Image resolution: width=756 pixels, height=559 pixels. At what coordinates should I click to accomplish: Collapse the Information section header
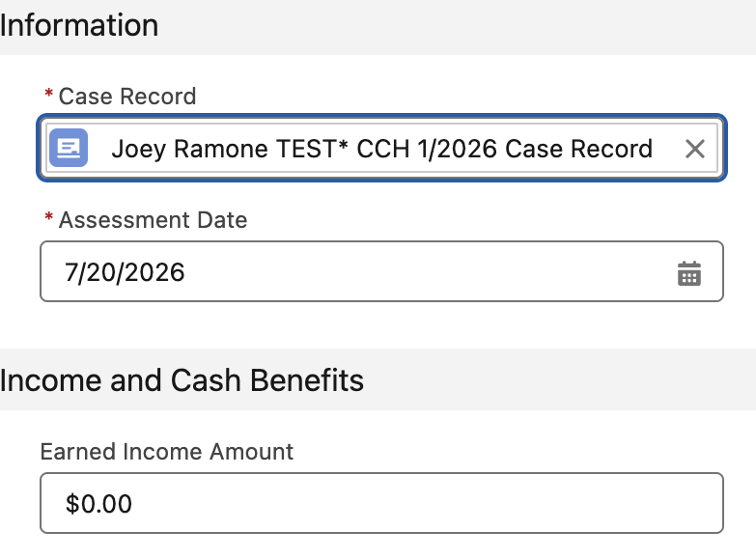pyautogui.click(x=79, y=25)
